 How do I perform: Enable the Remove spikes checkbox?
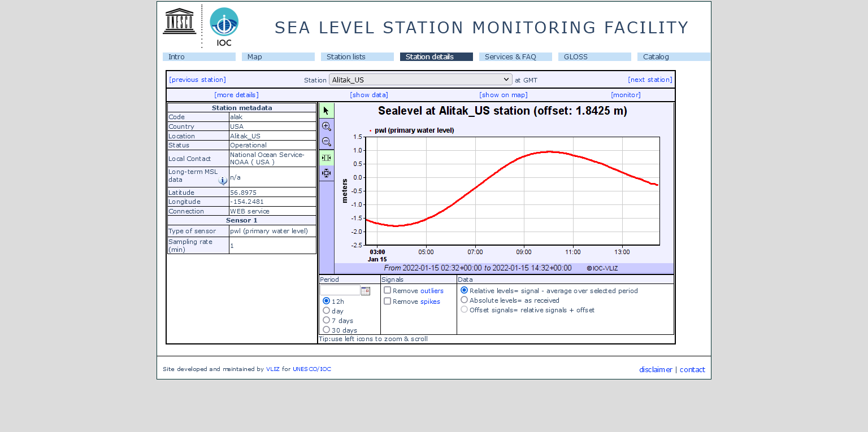click(388, 301)
